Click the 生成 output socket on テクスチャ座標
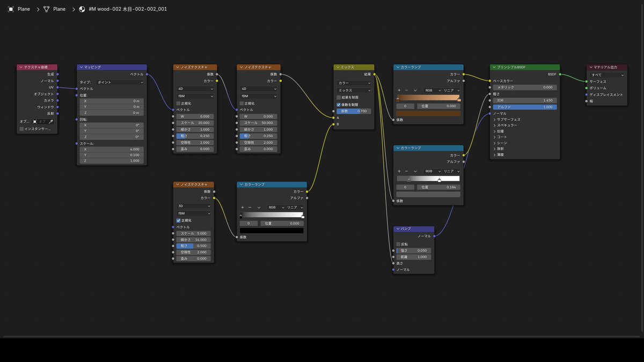 coord(57,75)
